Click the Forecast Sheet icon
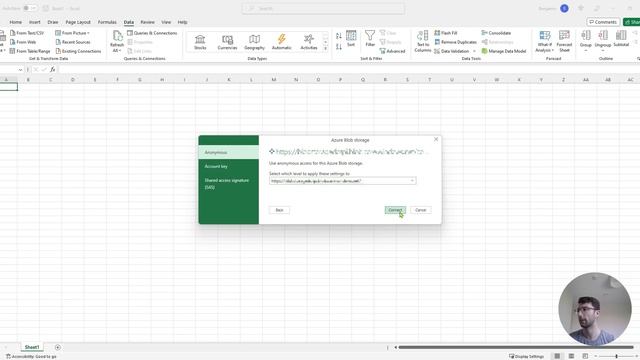The height and width of the screenshot is (360, 640). point(564,36)
